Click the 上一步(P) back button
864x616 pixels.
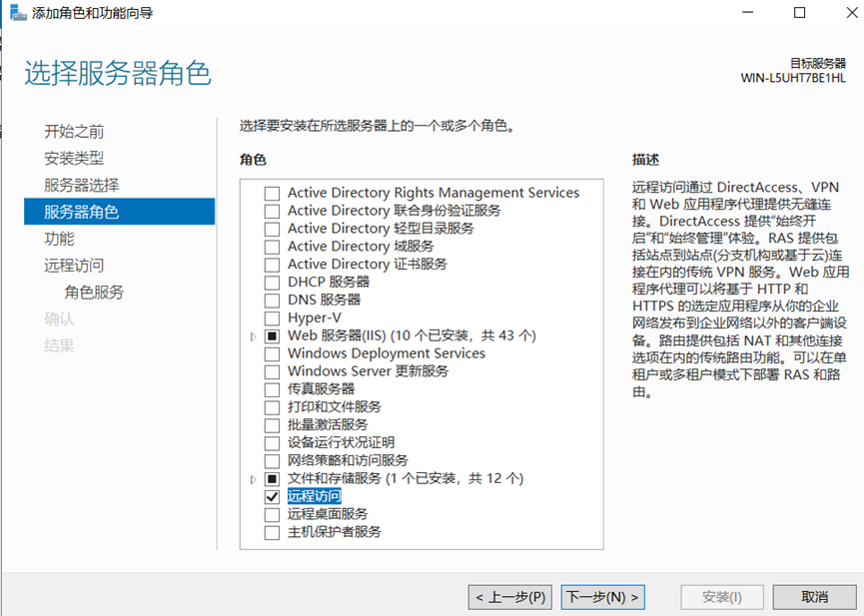pos(510,597)
